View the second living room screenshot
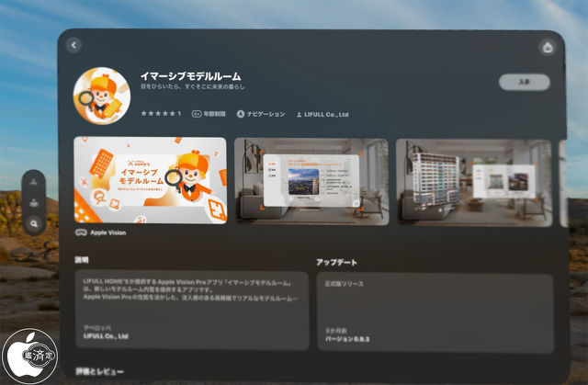Viewport: 588px width, 385px height. tap(311, 181)
